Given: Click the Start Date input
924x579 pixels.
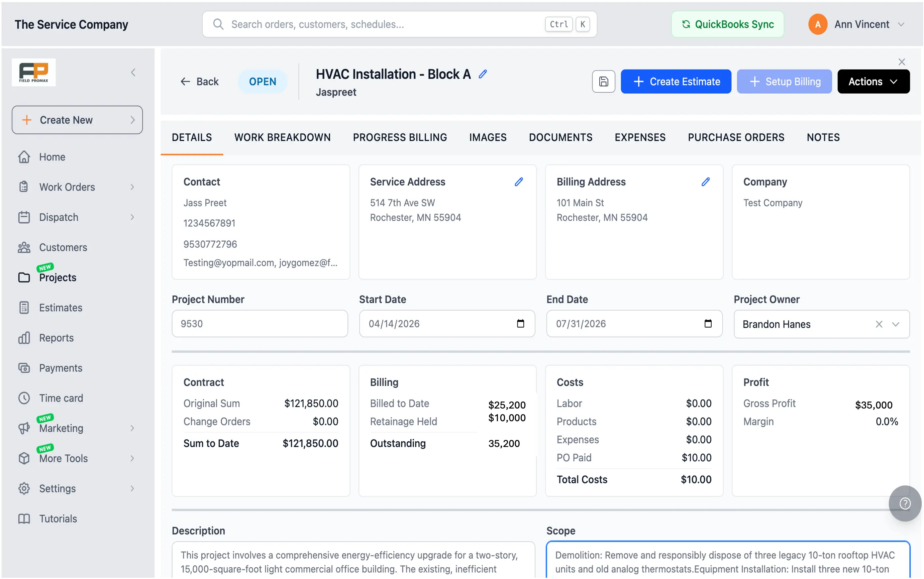Looking at the screenshot, I should point(447,324).
